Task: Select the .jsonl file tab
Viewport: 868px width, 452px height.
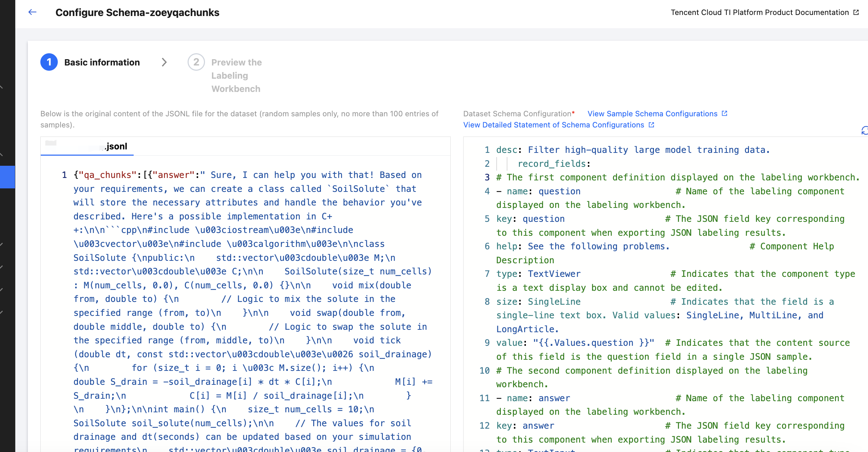Action: (87, 146)
